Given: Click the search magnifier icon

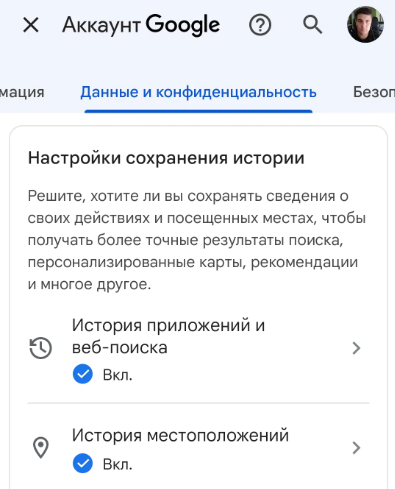Looking at the screenshot, I should tap(312, 25).
